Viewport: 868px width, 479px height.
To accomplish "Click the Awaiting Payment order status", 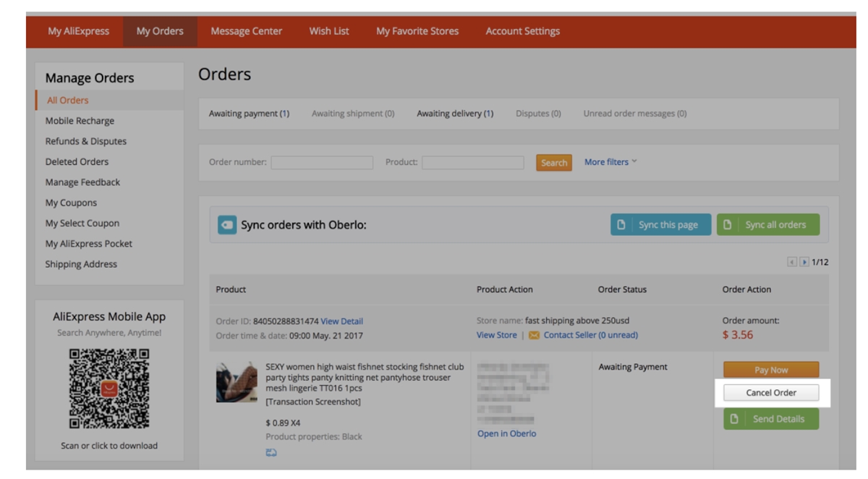I will [633, 367].
